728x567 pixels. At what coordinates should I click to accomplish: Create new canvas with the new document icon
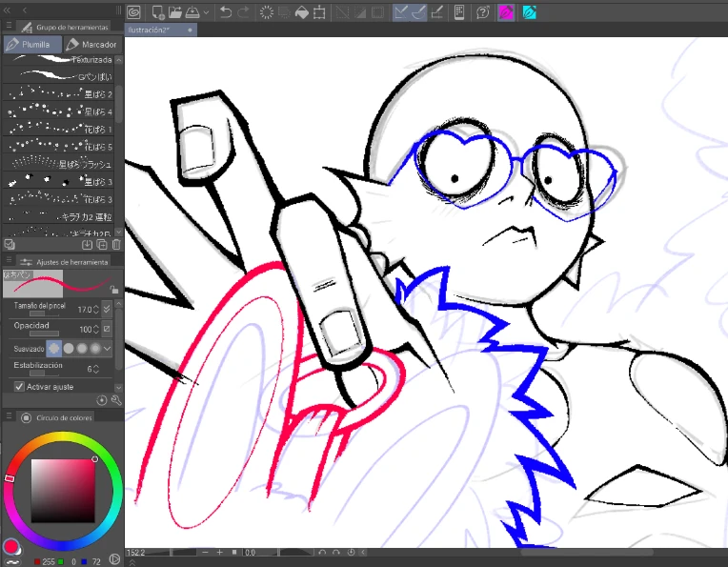pyautogui.click(x=158, y=12)
